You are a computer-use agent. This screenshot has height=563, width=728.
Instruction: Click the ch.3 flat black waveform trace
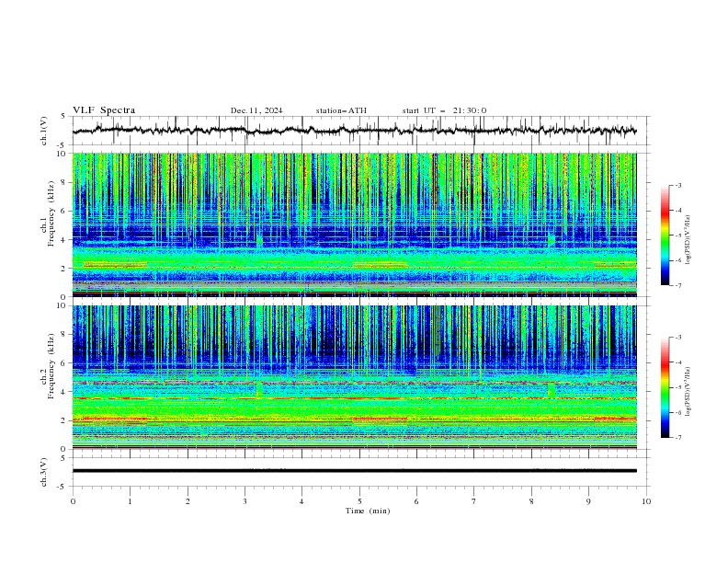354,471
